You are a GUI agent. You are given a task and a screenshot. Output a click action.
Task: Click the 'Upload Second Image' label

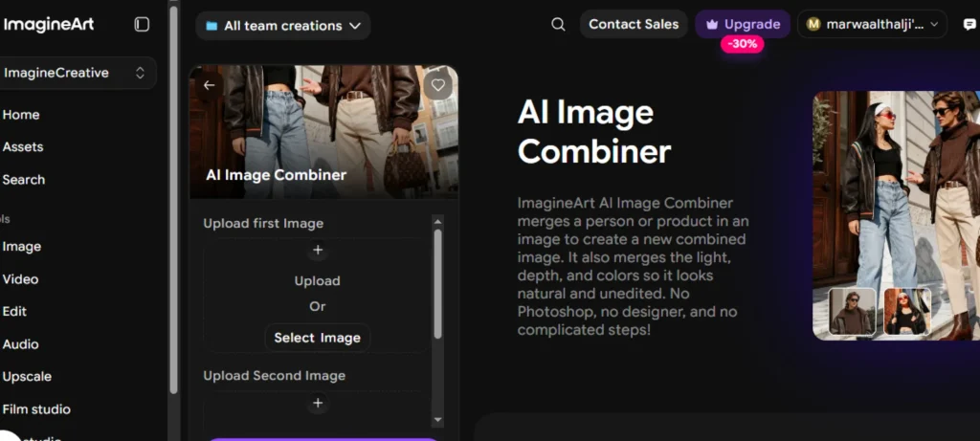click(275, 375)
